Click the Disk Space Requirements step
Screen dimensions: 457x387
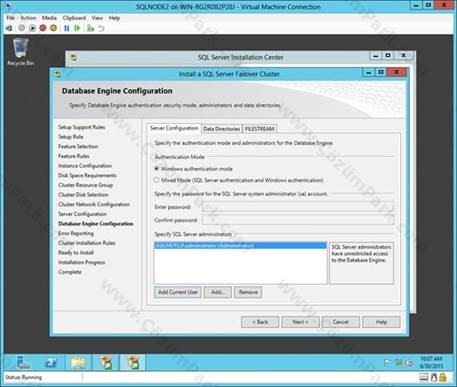coord(87,175)
